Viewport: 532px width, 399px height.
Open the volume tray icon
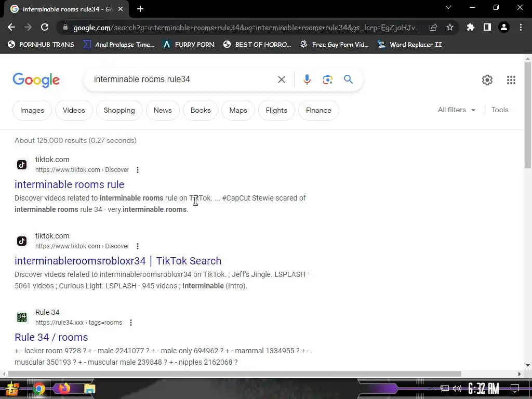[457, 389]
